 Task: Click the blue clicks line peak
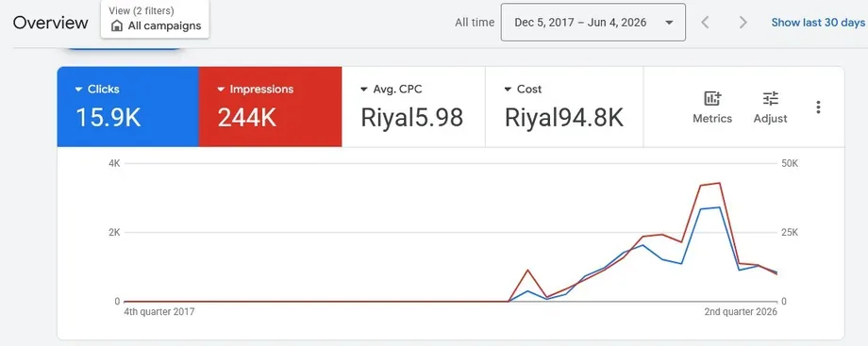pos(719,207)
